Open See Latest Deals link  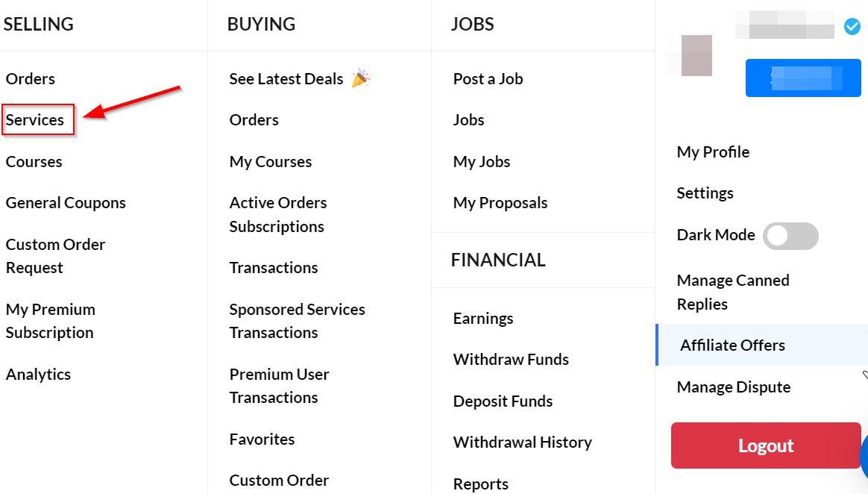coord(286,78)
